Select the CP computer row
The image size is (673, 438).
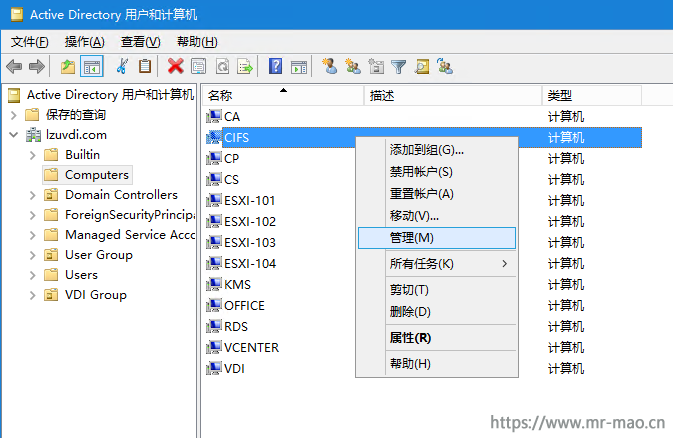point(423,158)
